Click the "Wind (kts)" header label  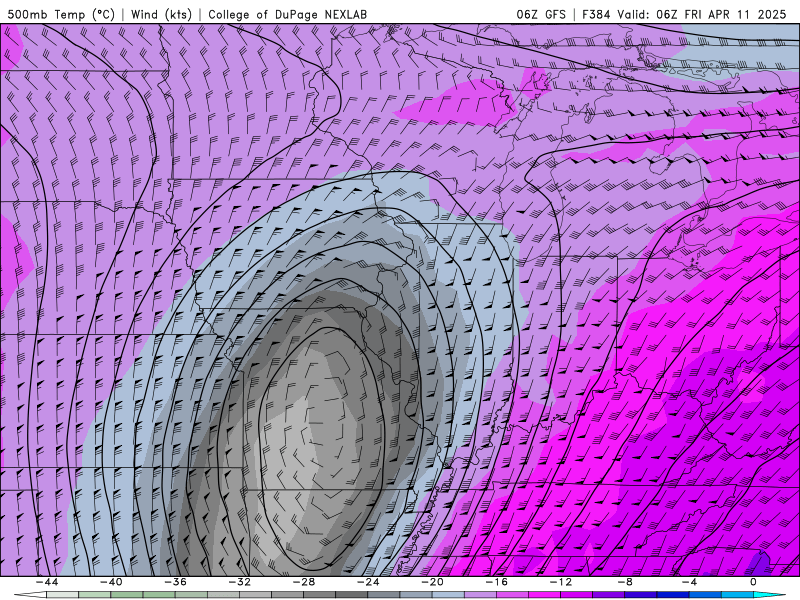point(161,14)
